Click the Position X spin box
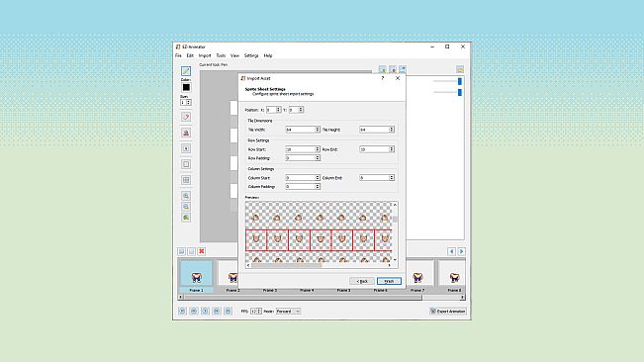The height and width of the screenshot is (362, 644). click(x=274, y=110)
